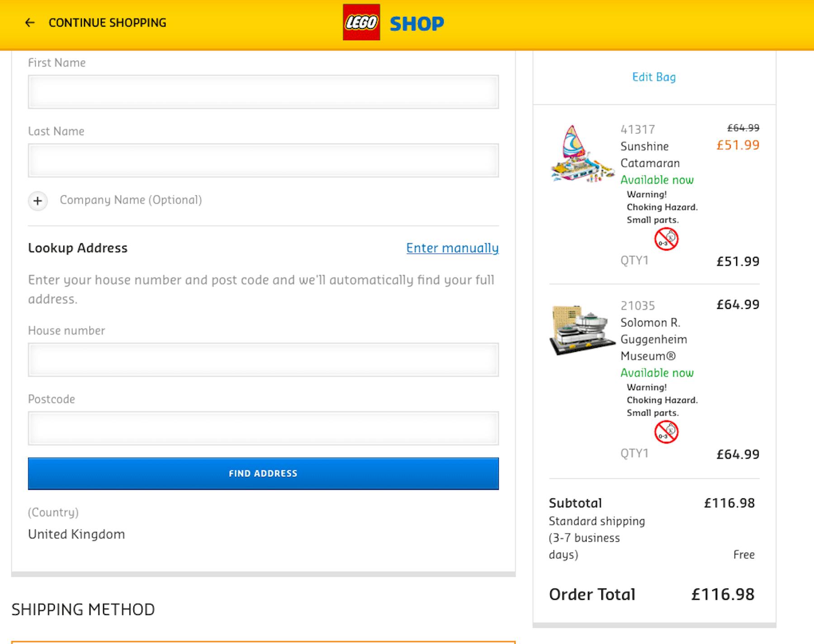Click the Sunshine Catamaran age warning icon
Viewport: 814px width, 644px height.
click(666, 239)
